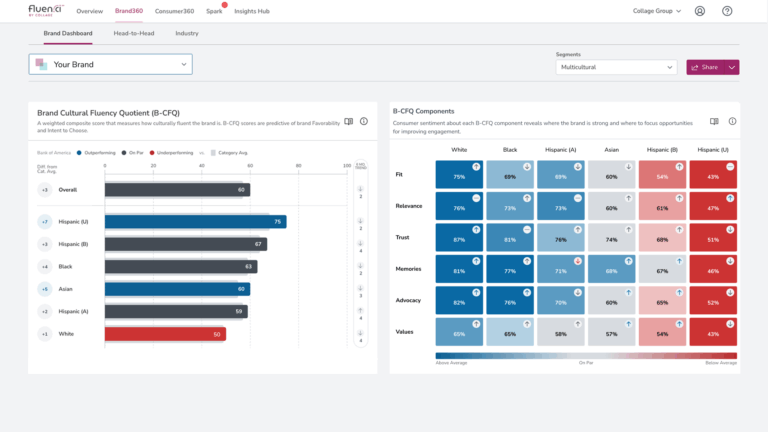
Task: Click the trend arrow icon in the Overall row
Action: click(x=361, y=186)
